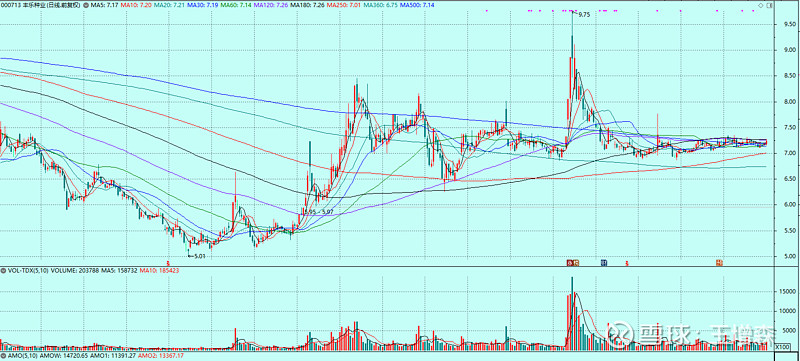Viewport: 800px width, 361px height.
Task: Click the 5.95 - 5.97 gap label
Action: [x=318, y=211]
